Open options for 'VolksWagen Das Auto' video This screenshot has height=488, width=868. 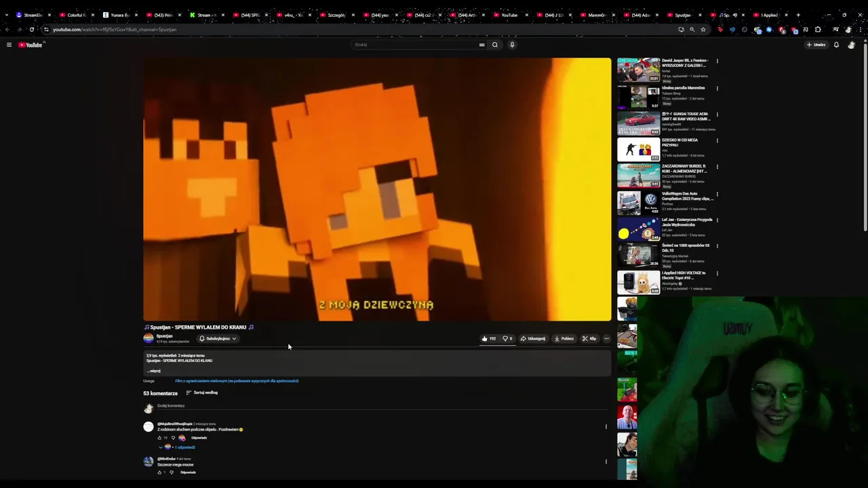(717, 194)
